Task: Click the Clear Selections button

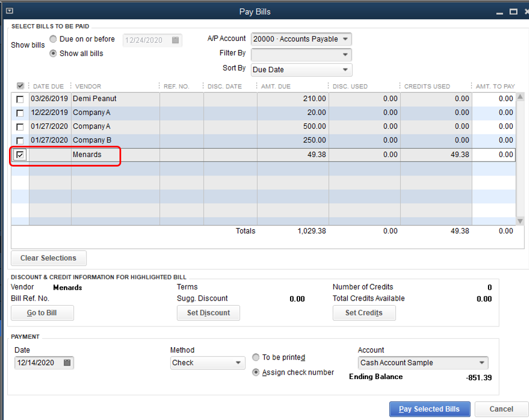Action: [x=49, y=258]
